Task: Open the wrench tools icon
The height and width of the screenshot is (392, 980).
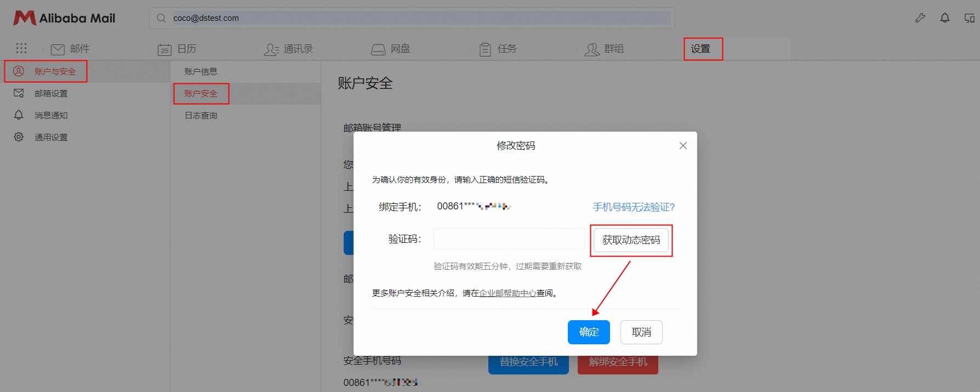Action: (x=920, y=18)
